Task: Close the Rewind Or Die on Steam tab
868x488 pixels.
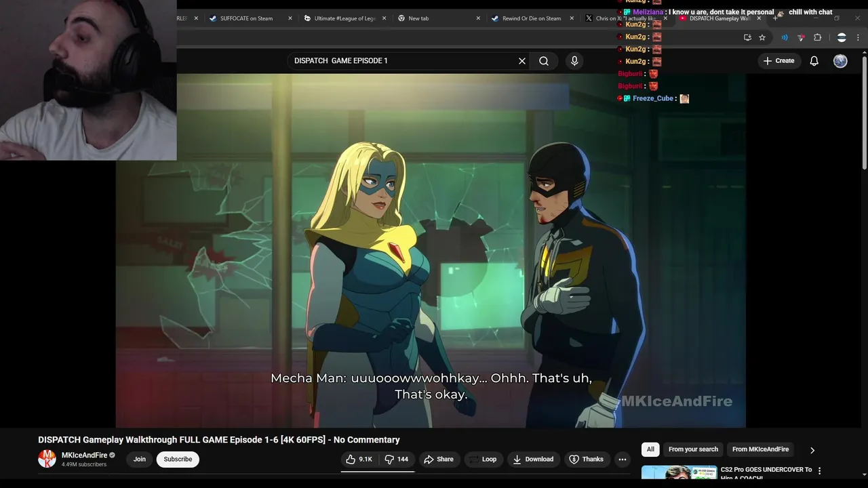Action: 572,18
